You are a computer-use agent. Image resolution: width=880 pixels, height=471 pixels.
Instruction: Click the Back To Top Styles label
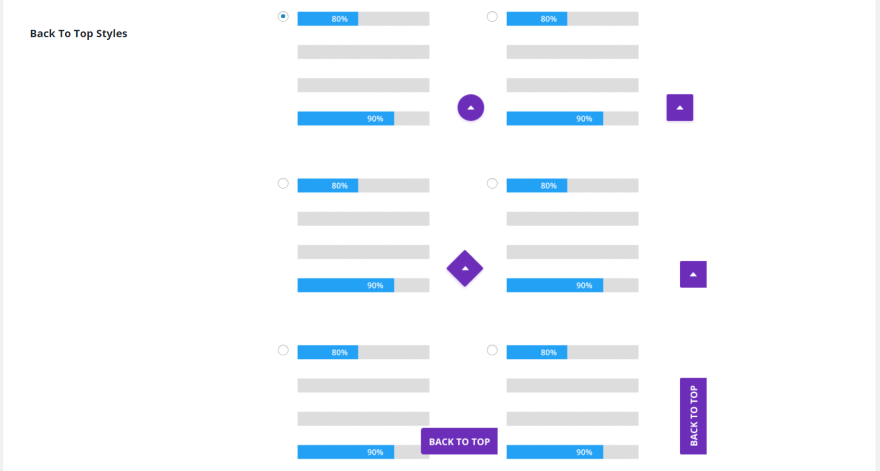79,34
